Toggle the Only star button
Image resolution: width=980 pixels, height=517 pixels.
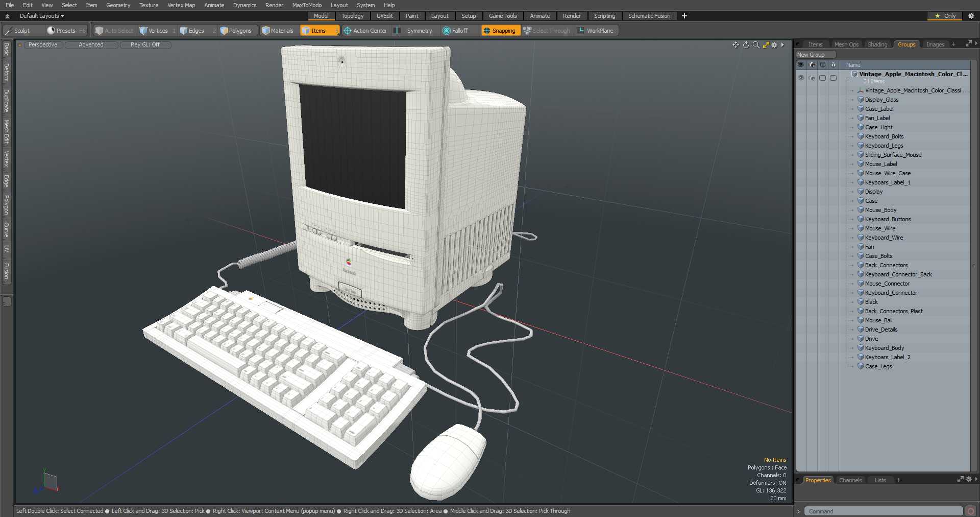tap(945, 16)
